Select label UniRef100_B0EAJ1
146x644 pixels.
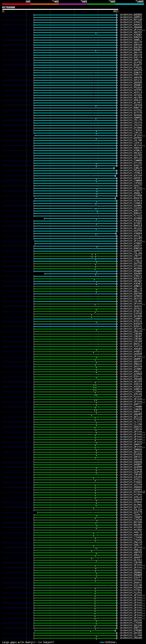[x=131, y=326]
